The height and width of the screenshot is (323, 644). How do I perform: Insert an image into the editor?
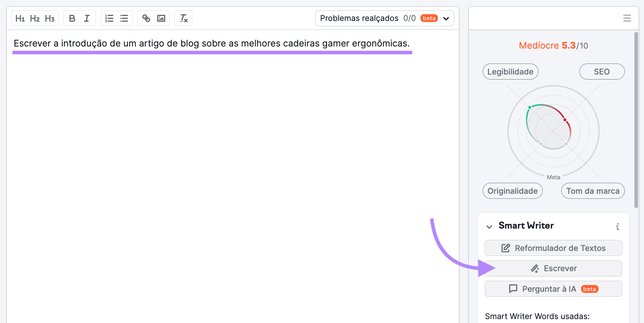[x=161, y=18]
